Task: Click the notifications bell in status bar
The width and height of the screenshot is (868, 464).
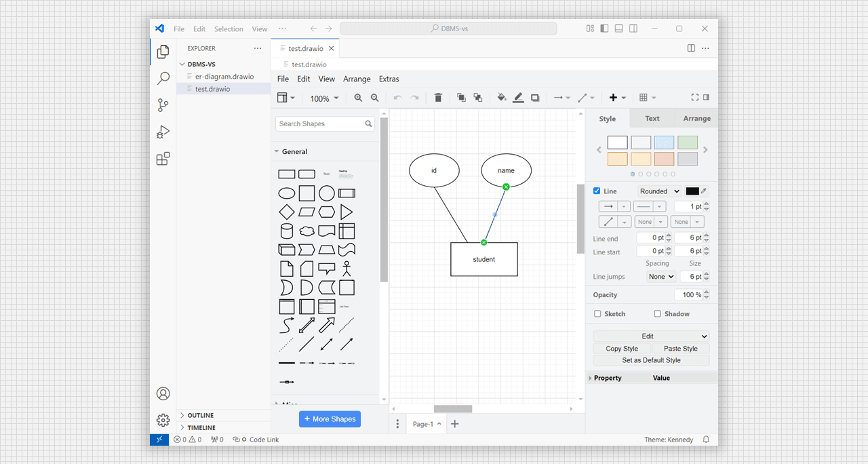Action: click(x=706, y=440)
